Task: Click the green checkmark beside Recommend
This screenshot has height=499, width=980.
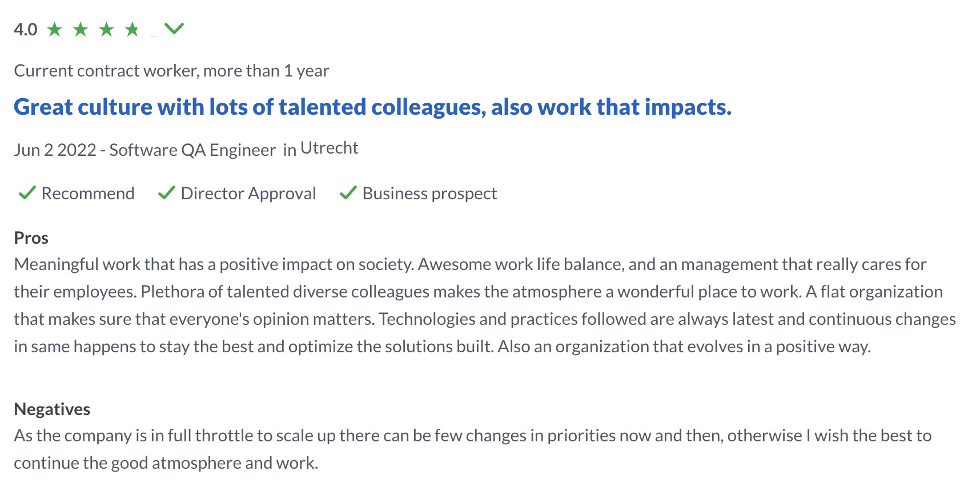Action: click(x=27, y=193)
